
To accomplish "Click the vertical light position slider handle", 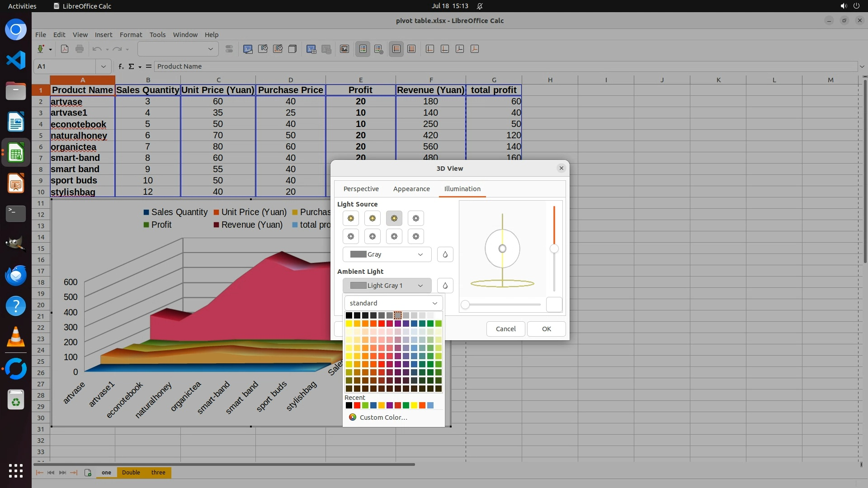I will [554, 249].
